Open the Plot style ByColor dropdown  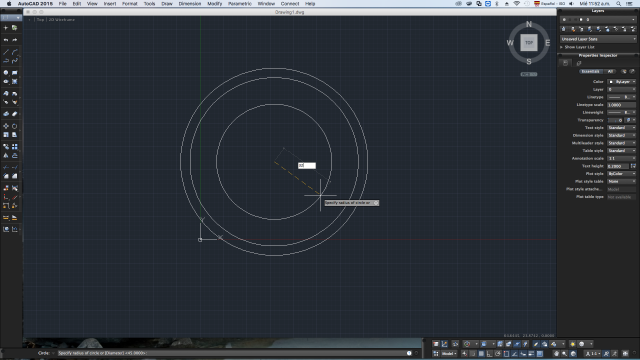pos(622,174)
